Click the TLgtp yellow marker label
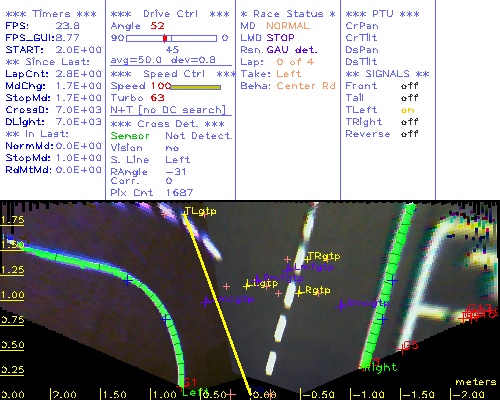This screenshot has height=400, width=500. (x=200, y=211)
